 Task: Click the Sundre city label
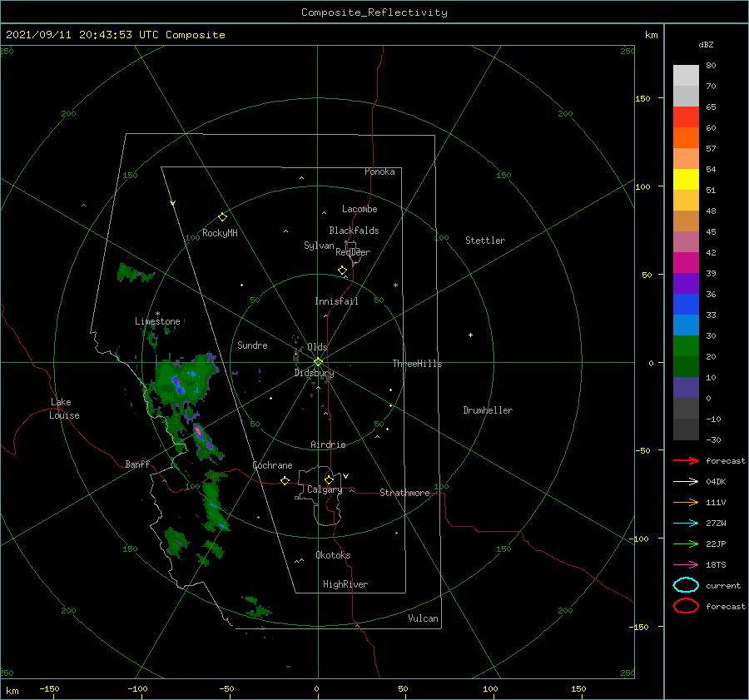252,345
